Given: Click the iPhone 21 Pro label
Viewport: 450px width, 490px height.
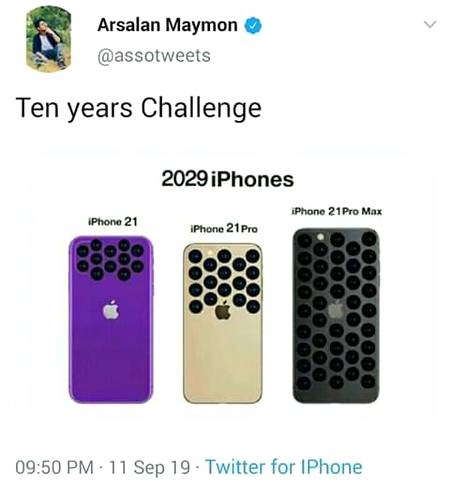Looking at the screenshot, I should pos(224,229).
